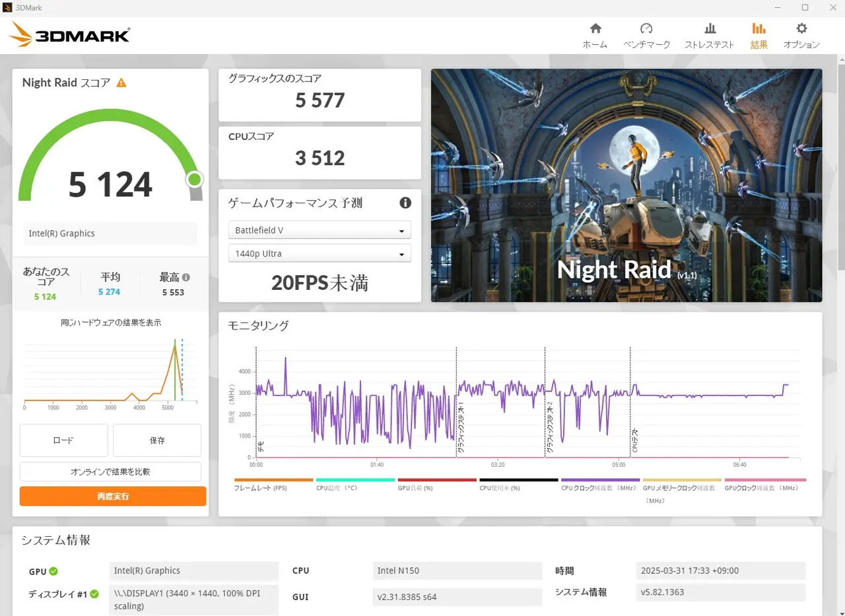The width and height of the screenshot is (845, 616).
Task: Open the Options gear icon
Action: click(x=801, y=28)
